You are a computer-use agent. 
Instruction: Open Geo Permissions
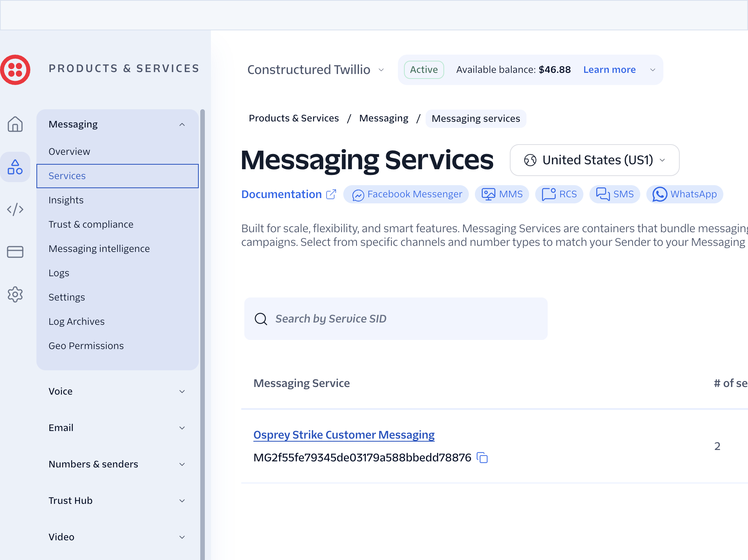pyautogui.click(x=118, y=346)
